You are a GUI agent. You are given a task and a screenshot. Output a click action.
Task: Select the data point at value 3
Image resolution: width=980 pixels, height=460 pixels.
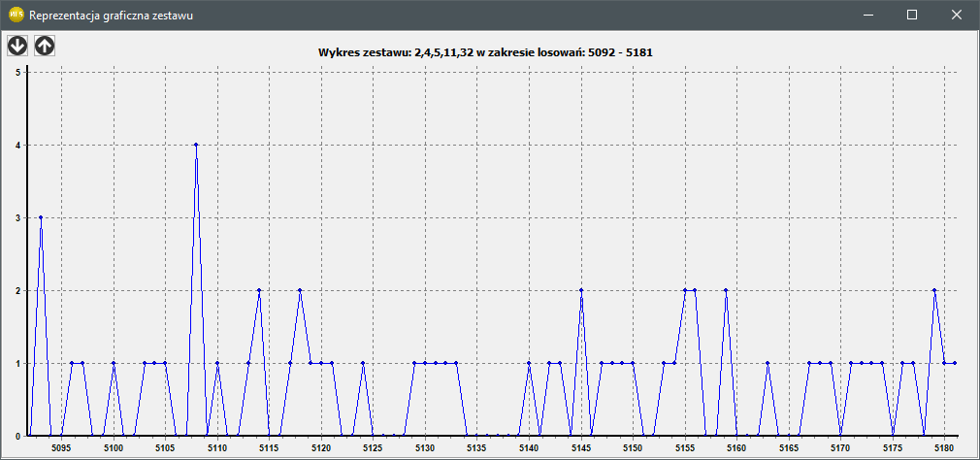click(41, 217)
